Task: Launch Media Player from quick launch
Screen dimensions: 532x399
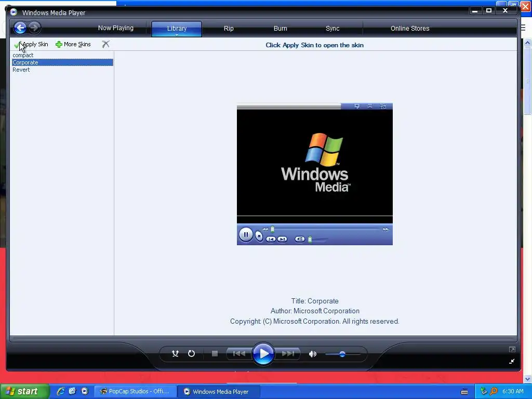Action: 85,391
